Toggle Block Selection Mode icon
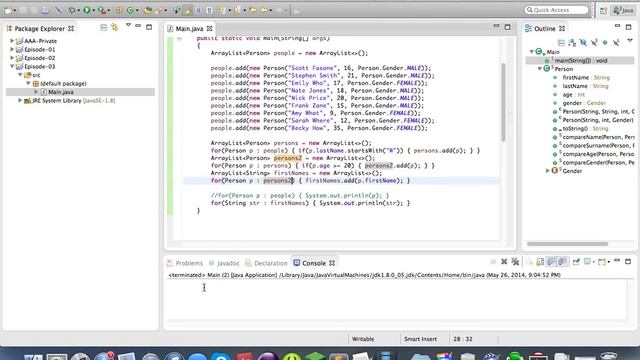The width and height of the screenshot is (640, 360). pyautogui.click(x=198, y=10)
